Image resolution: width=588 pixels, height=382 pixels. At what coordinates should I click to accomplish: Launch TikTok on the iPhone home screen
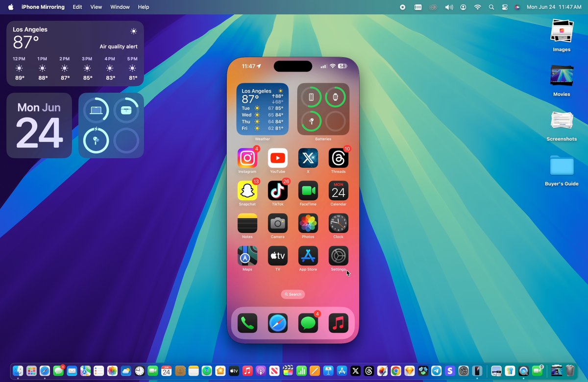pyautogui.click(x=278, y=191)
